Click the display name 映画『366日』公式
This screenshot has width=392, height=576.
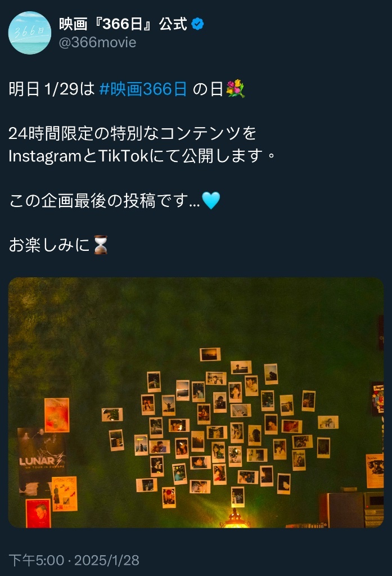(x=123, y=24)
